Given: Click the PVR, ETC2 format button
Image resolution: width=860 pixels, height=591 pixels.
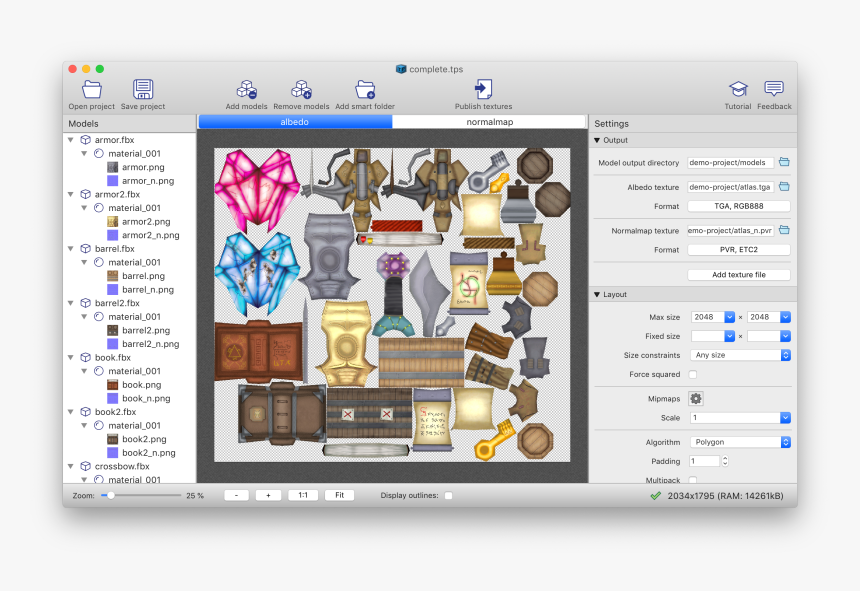Looking at the screenshot, I should point(739,249).
